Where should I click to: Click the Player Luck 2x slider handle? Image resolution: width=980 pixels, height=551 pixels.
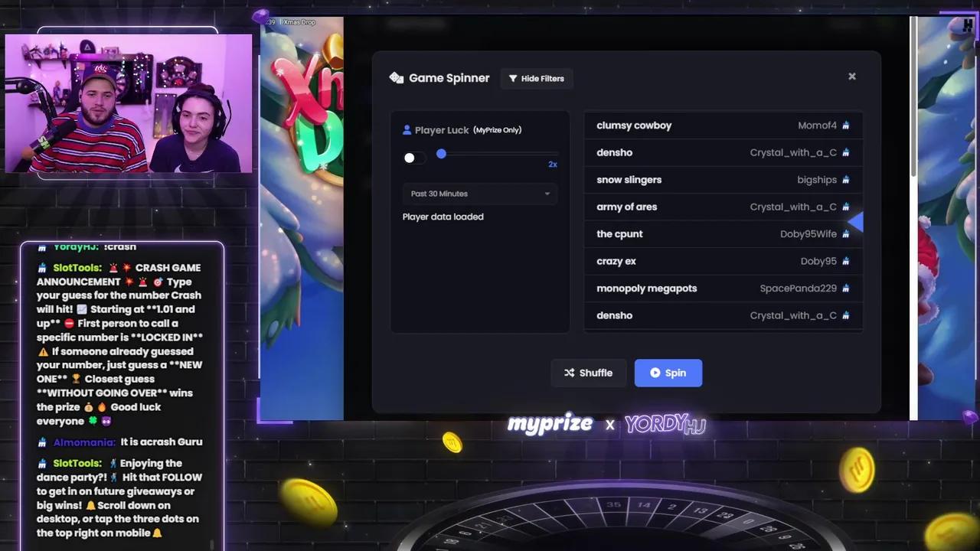[441, 154]
